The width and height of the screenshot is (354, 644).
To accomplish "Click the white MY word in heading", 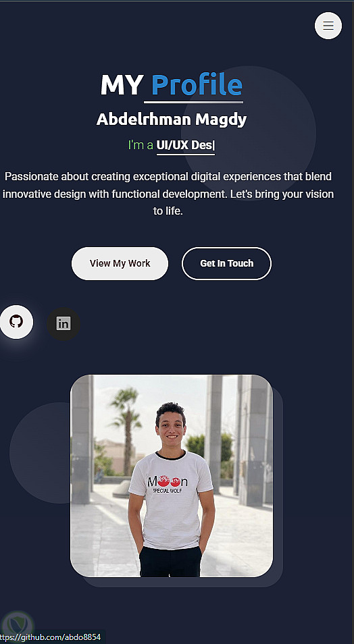I will tap(122, 85).
